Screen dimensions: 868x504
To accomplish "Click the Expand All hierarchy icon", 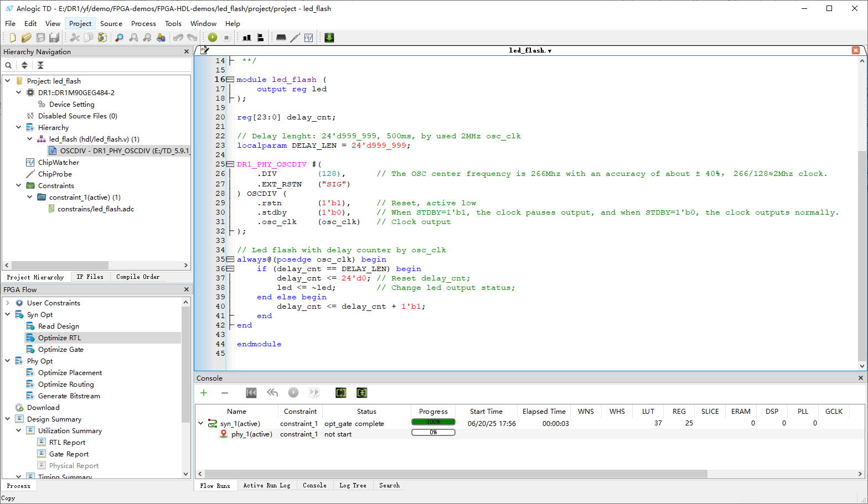I will [24, 65].
